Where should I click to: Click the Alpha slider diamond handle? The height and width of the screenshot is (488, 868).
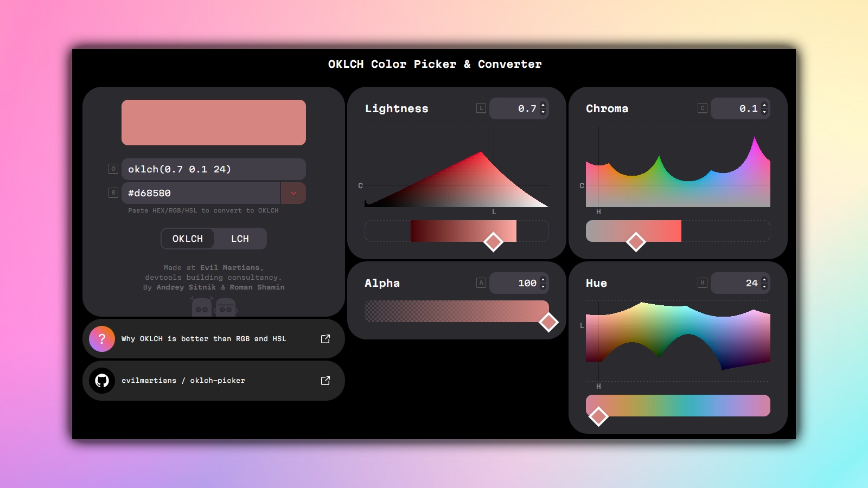(548, 322)
